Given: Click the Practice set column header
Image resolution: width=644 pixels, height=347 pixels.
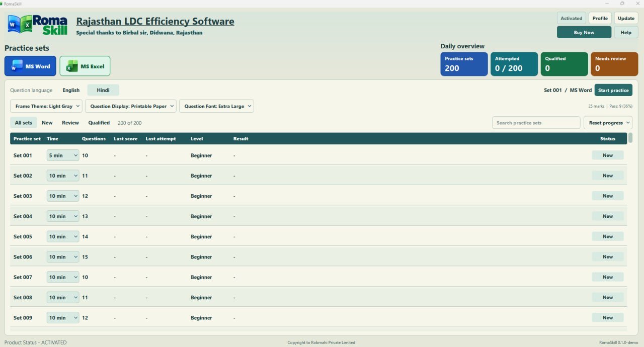Looking at the screenshot, I should (x=27, y=139).
